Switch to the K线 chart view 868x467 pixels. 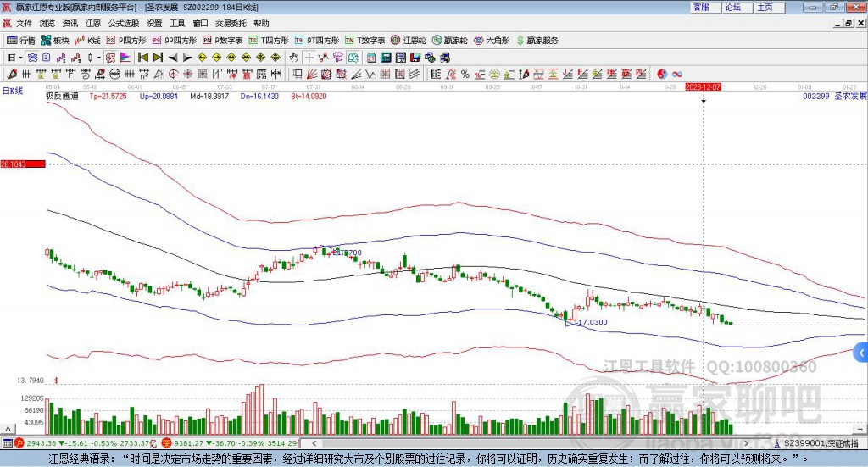[x=88, y=40]
